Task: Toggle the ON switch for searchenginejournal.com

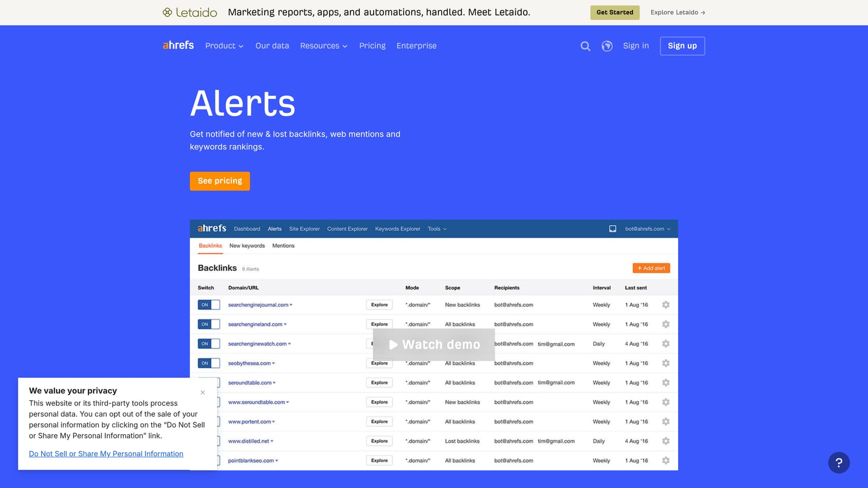Action: [209, 305]
